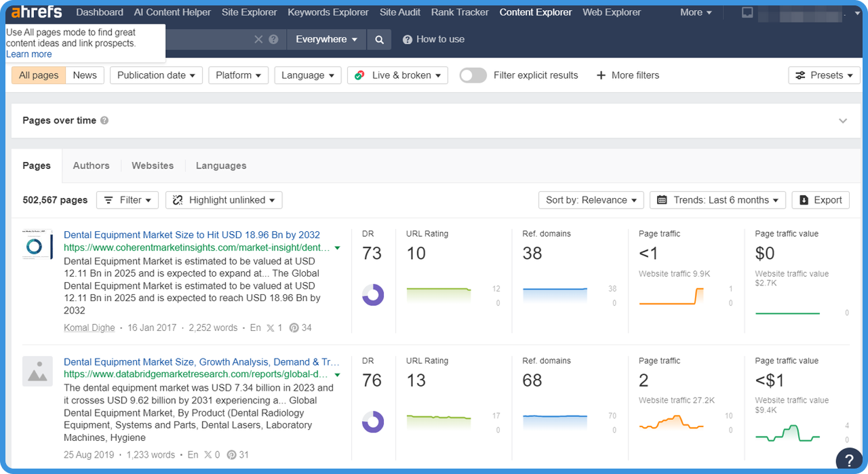Toggle Filter explicit results switch
This screenshot has height=474, width=868.
[x=473, y=75]
